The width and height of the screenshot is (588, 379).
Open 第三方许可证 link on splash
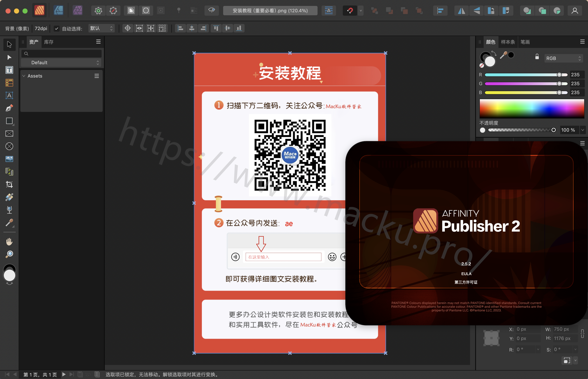click(x=466, y=282)
